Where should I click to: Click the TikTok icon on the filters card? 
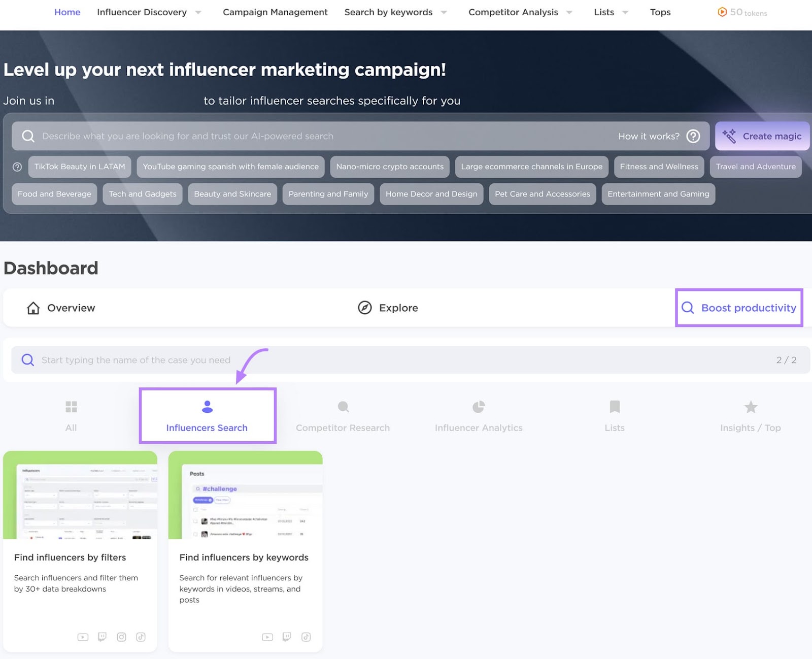point(141,637)
